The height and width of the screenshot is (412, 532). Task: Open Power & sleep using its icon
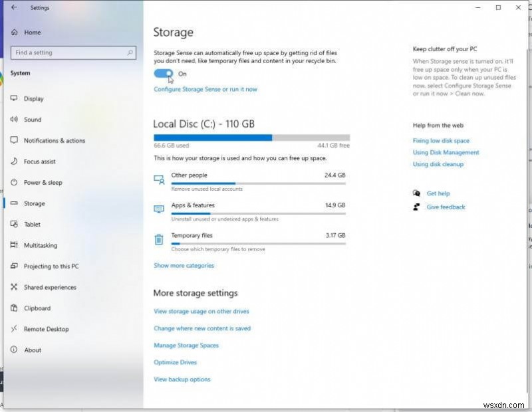(x=15, y=182)
